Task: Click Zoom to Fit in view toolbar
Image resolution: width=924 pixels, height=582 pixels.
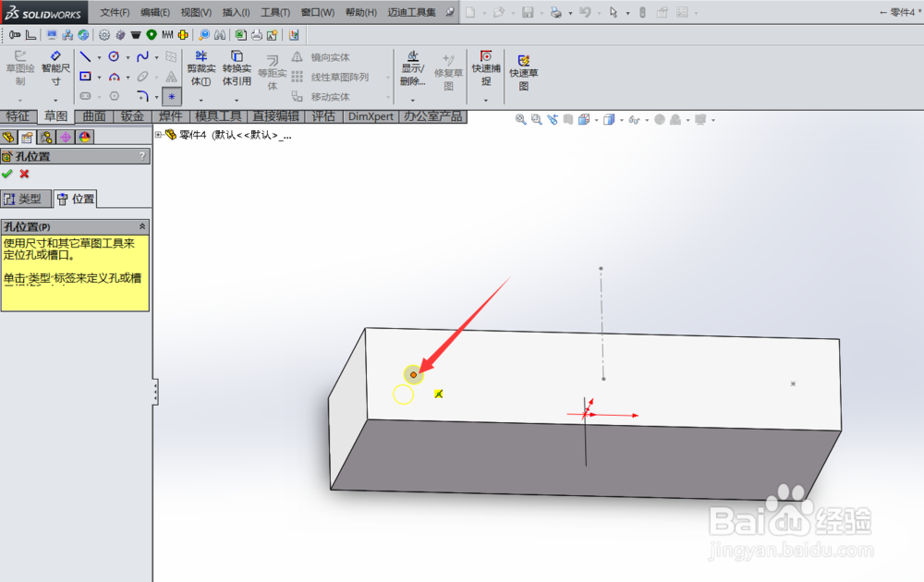Action: point(520,119)
